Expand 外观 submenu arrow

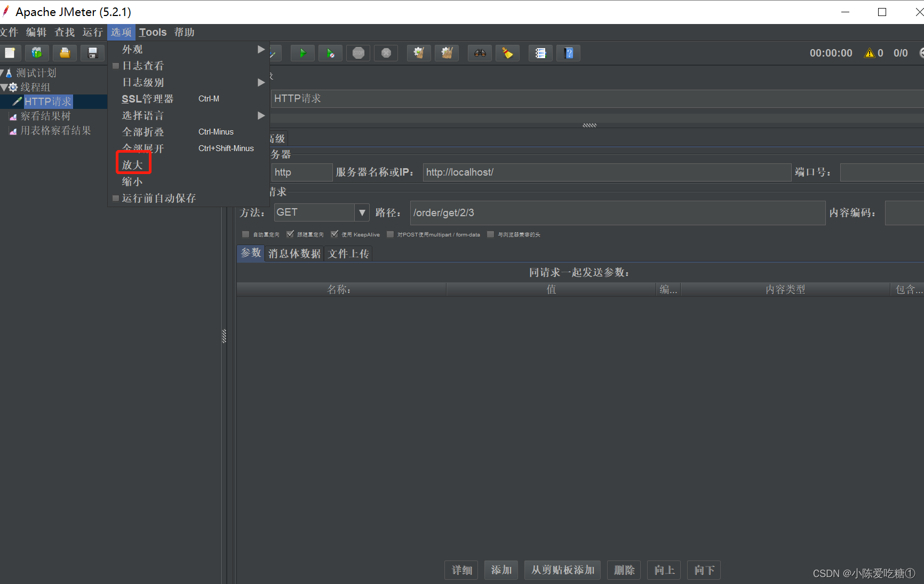[261, 49]
